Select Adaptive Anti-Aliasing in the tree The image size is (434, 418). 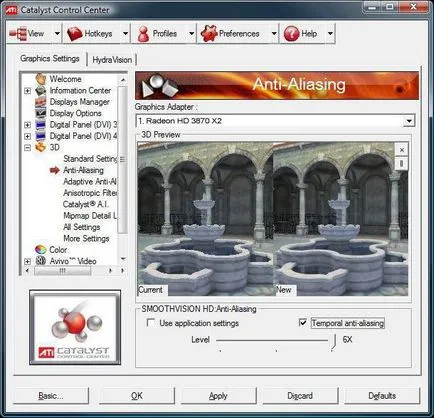90,182
